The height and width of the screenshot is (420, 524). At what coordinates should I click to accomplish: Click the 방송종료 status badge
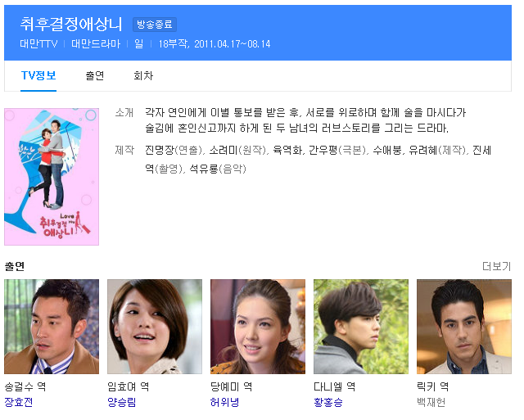[155, 25]
